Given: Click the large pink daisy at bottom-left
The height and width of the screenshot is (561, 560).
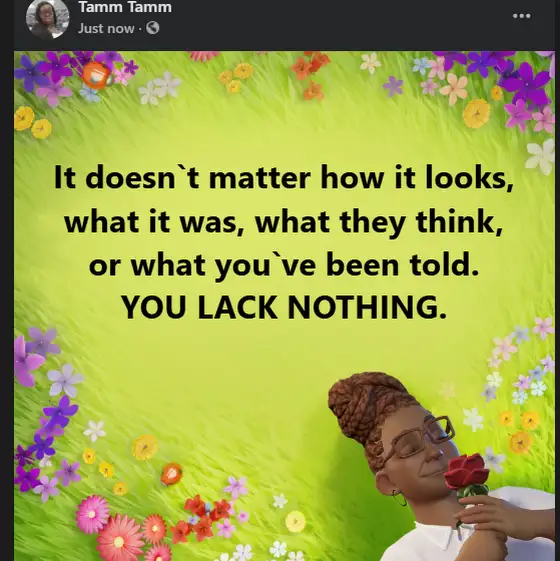Looking at the screenshot, I should 93,514.
